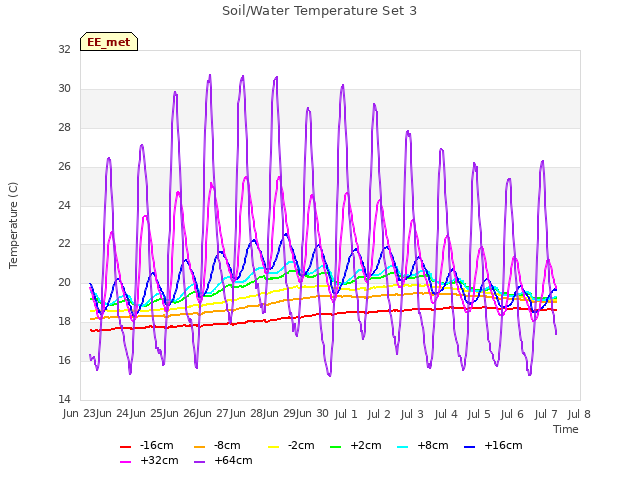
Task: Click the Jul 3 x-axis tick label
Action: pyautogui.click(x=412, y=414)
